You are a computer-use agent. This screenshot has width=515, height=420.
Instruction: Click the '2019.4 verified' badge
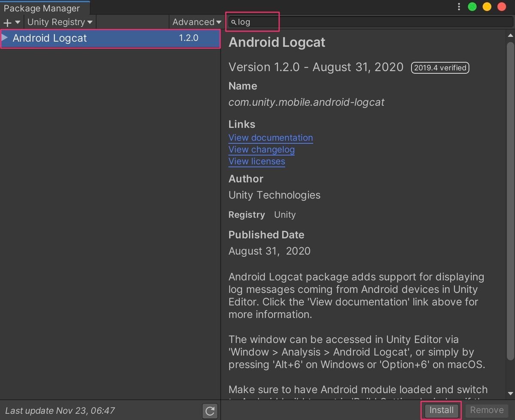[x=440, y=68]
